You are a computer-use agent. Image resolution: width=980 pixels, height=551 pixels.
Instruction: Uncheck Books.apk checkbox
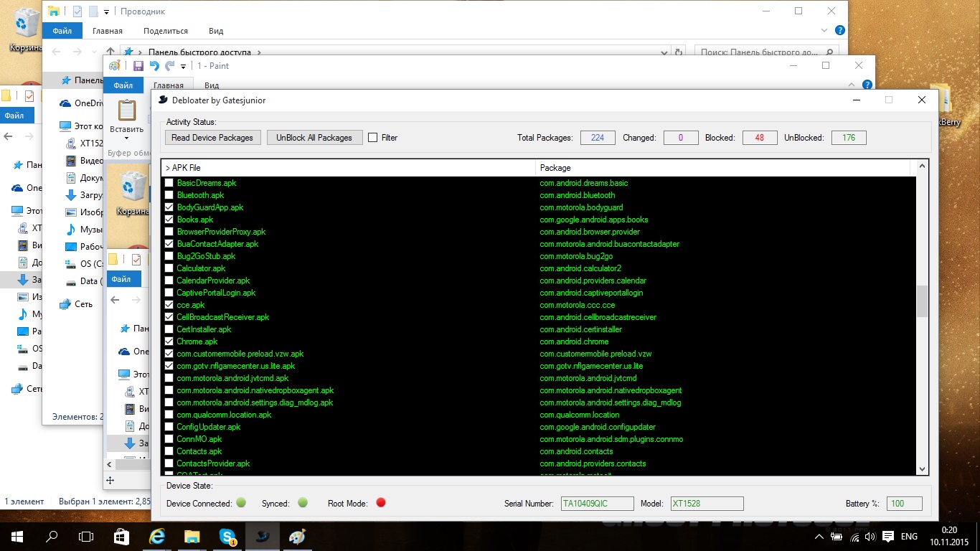[x=169, y=220]
